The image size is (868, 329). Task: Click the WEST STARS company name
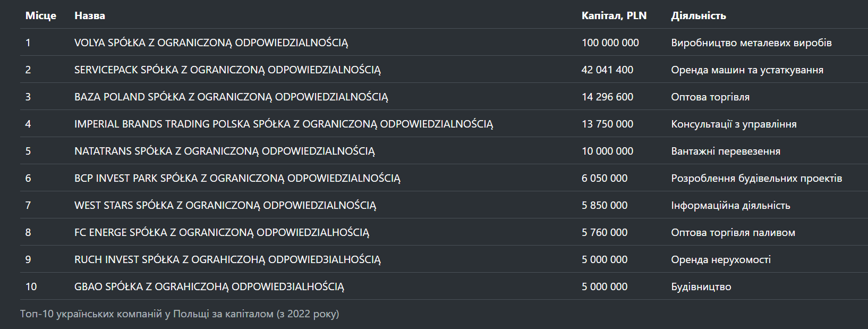pos(225,205)
